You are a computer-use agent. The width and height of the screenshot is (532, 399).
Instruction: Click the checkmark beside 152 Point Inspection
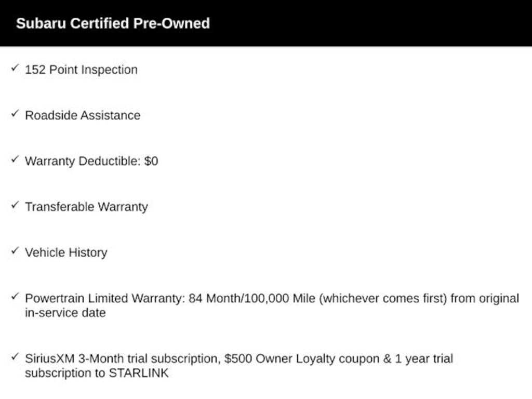(15, 68)
